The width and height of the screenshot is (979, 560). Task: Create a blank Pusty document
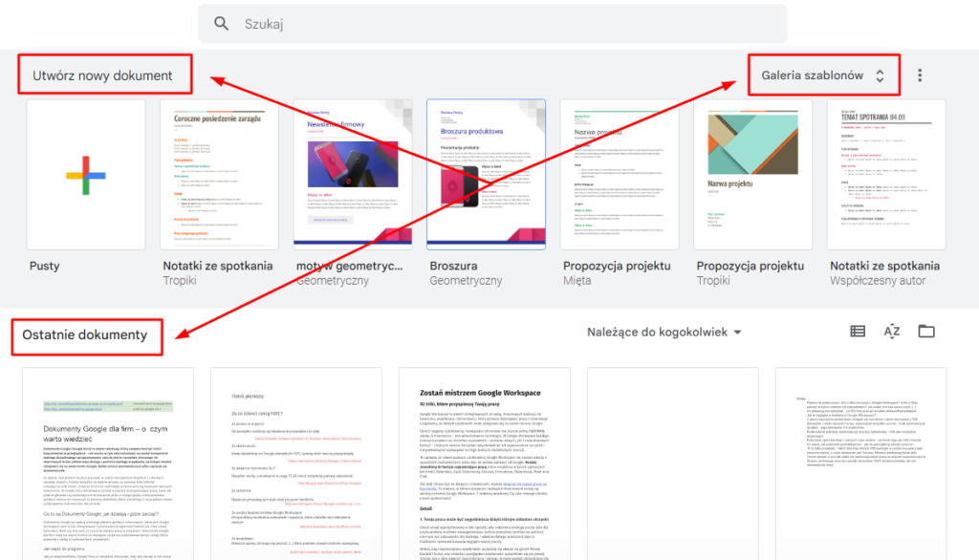[86, 175]
